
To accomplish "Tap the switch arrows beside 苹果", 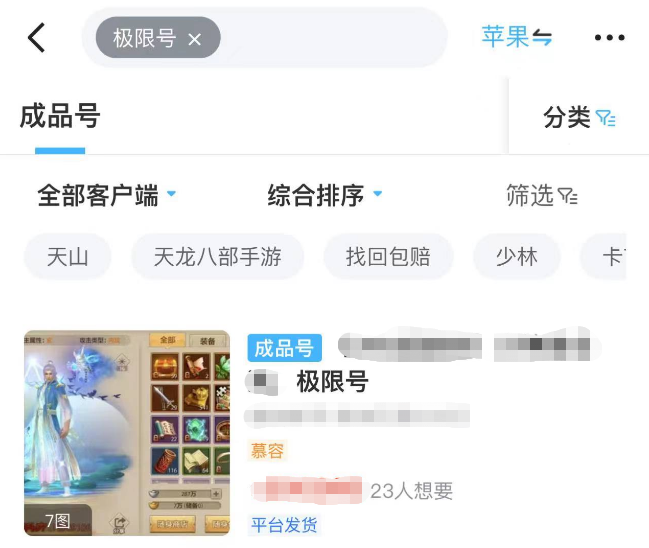I will [542, 37].
